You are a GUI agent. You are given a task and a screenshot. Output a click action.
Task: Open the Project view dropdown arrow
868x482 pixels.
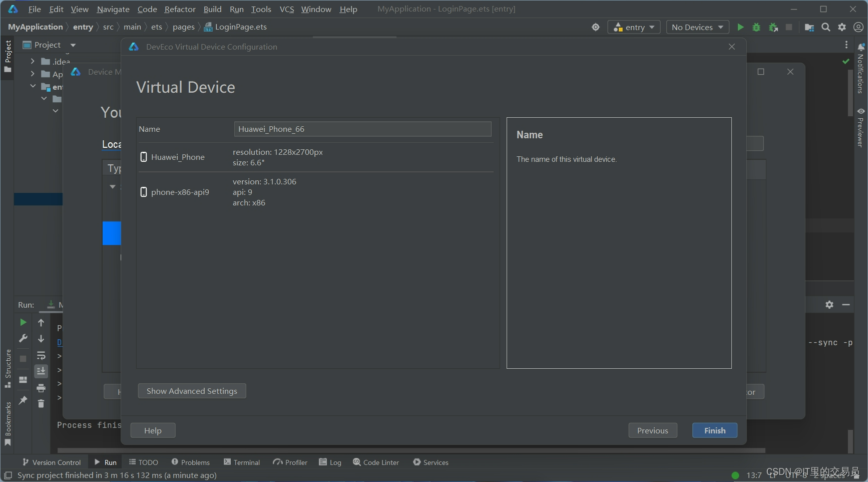(x=73, y=45)
